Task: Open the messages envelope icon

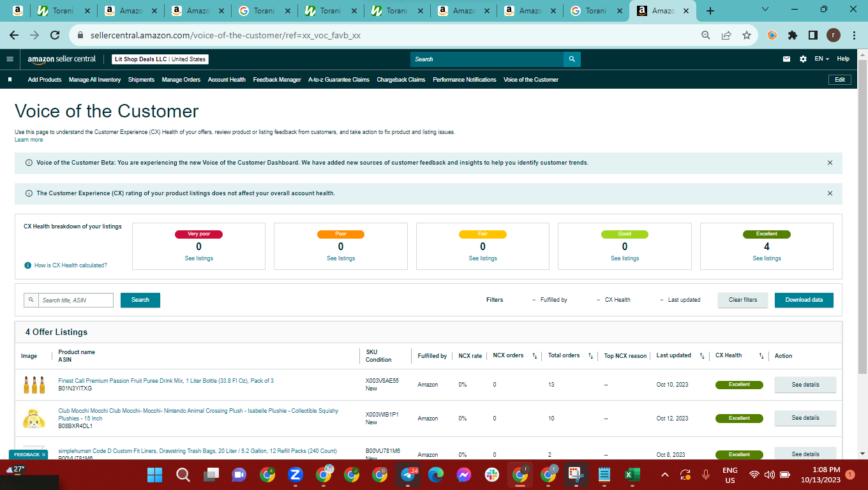Action: click(x=786, y=59)
